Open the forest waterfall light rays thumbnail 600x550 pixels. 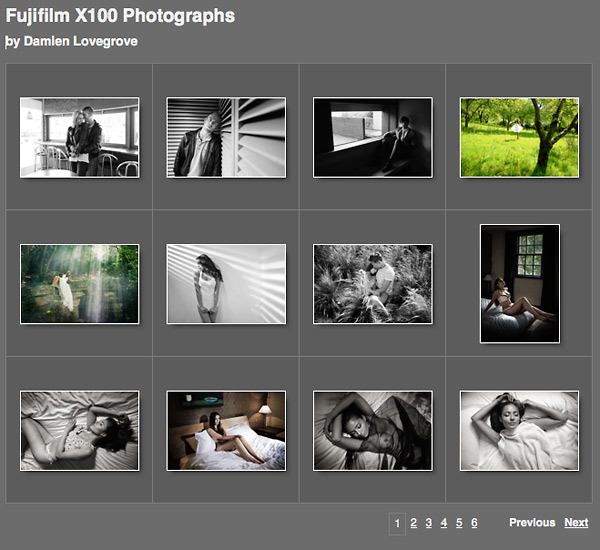click(80, 284)
